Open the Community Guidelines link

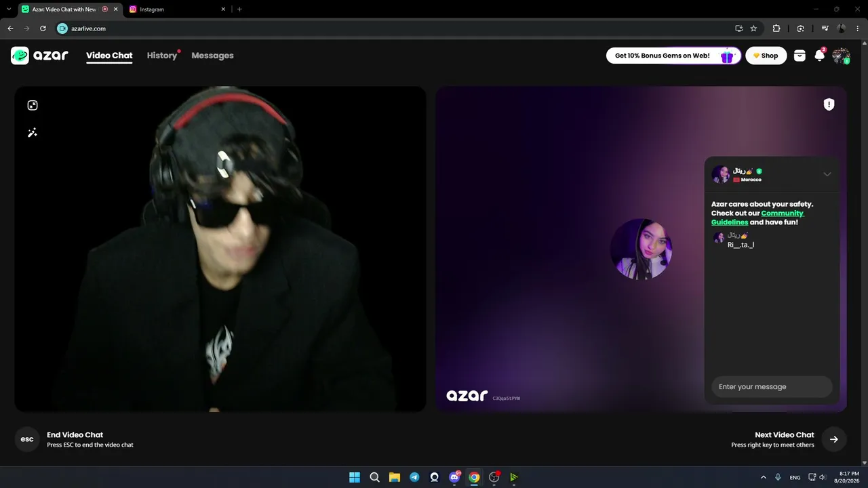pos(757,218)
